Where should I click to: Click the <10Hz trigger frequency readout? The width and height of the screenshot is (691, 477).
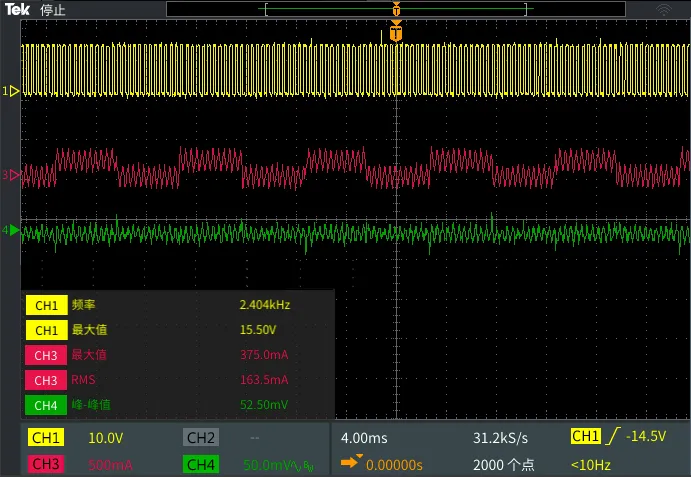591,465
